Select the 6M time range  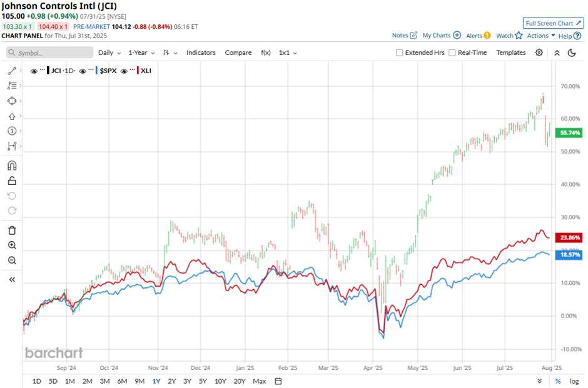pos(122,381)
